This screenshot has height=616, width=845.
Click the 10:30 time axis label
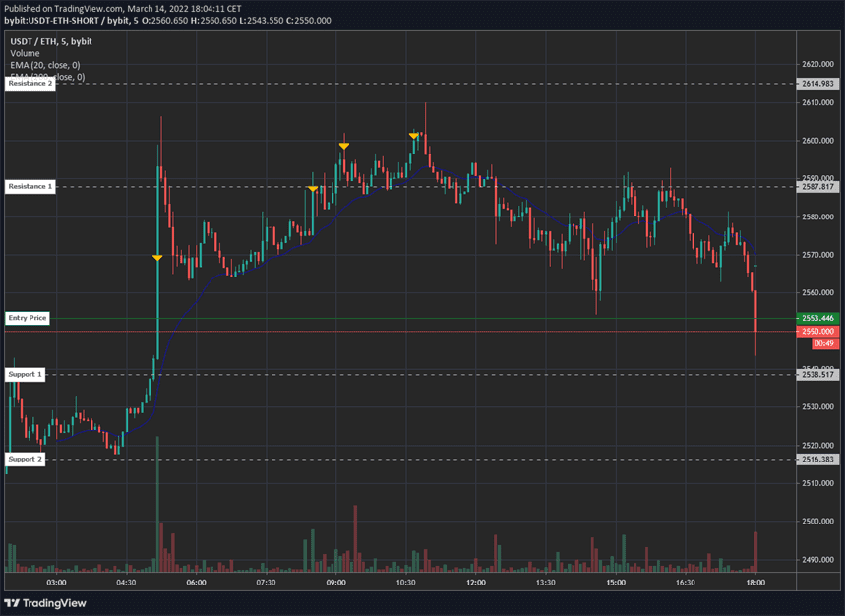(406, 583)
